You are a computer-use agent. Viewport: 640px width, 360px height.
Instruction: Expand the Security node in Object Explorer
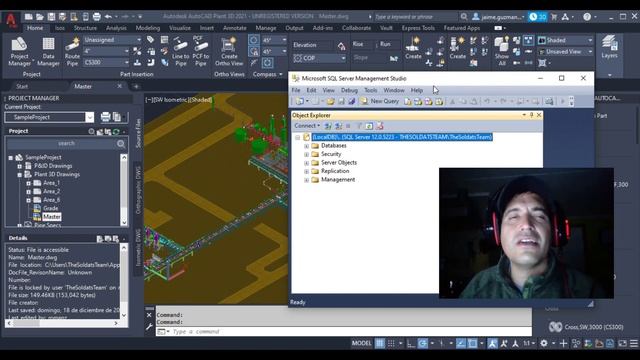(306, 154)
